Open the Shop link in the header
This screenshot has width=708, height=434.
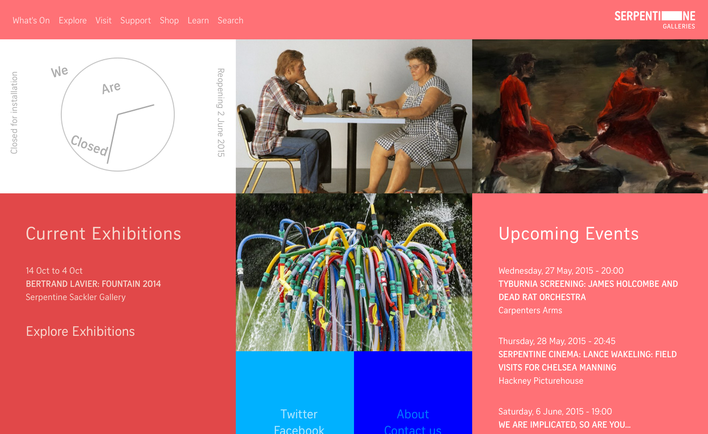[x=169, y=20]
